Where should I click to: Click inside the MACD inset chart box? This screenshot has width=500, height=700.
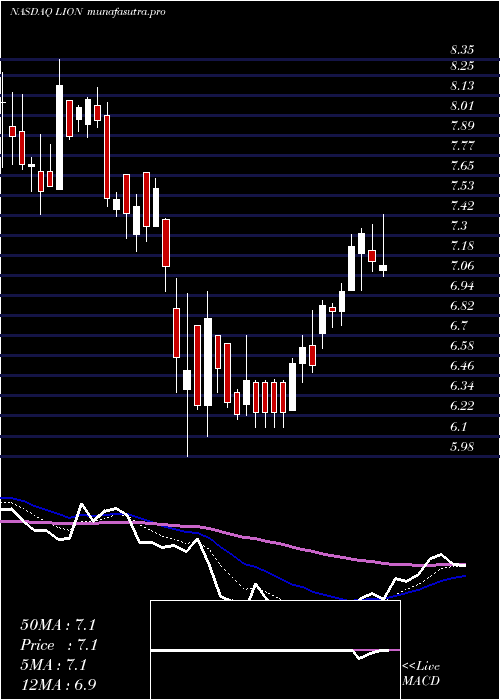(x=275, y=650)
